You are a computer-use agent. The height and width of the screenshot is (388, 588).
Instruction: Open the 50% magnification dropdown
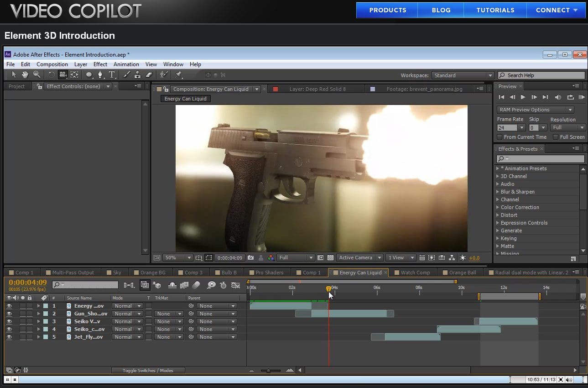coord(178,258)
